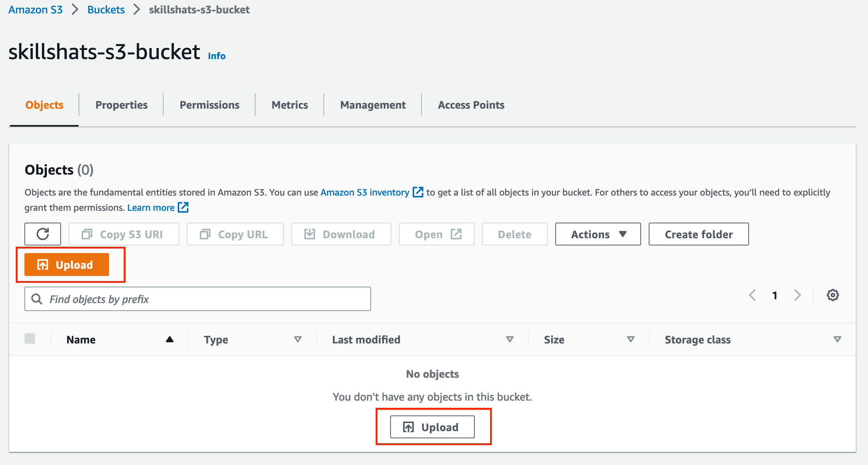Click the Storage class column header
This screenshot has width=868, height=465.
(x=698, y=339)
